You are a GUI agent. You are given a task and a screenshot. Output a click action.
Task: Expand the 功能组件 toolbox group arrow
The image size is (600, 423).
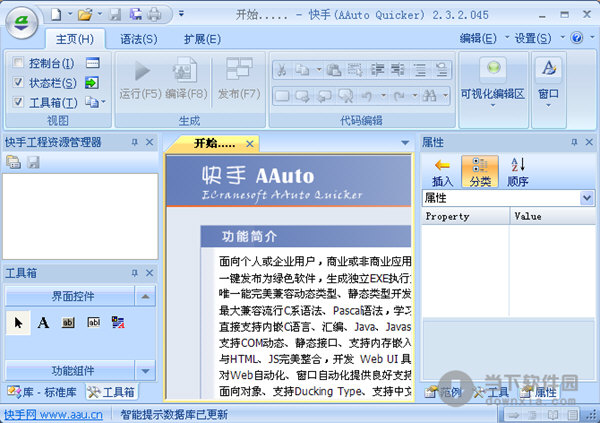pos(145,371)
